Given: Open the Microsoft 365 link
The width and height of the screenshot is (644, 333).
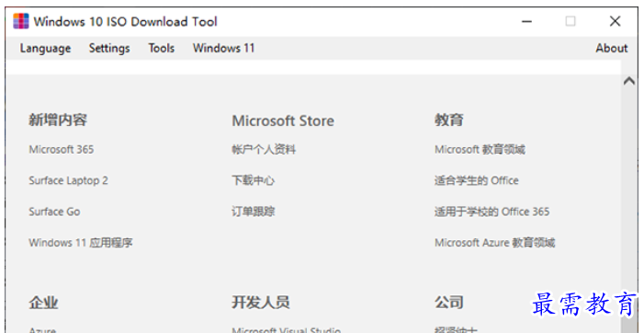Looking at the screenshot, I should coord(62,149).
